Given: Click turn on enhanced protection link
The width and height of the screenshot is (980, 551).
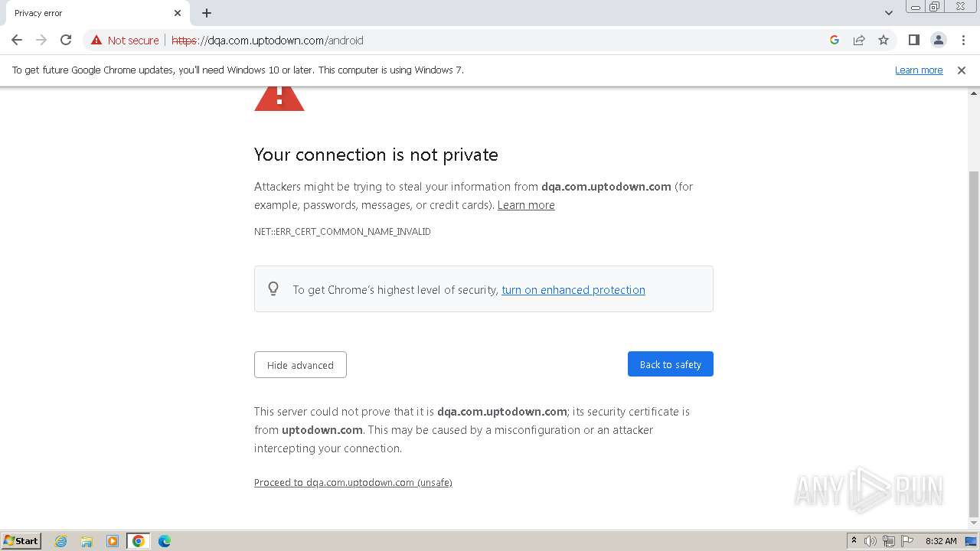Looking at the screenshot, I should click(573, 290).
